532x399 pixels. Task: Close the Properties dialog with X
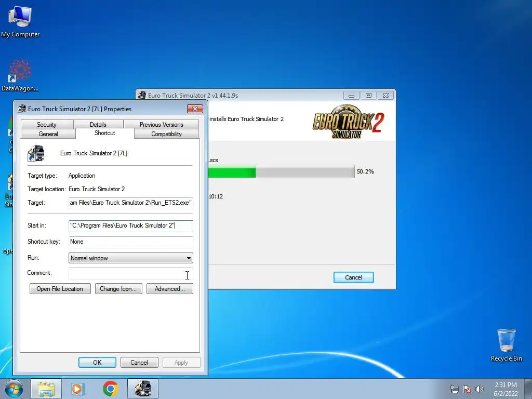tap(195, 109)
